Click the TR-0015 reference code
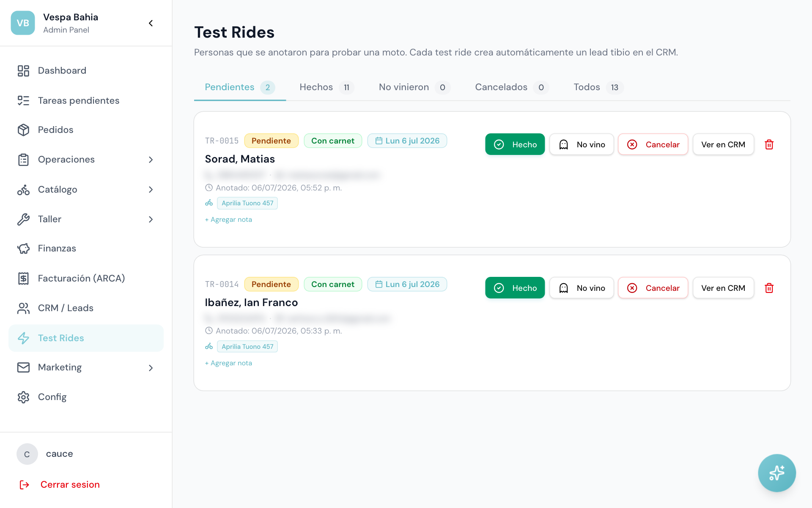This screenshot has width=812, height=508. point(222,141)
